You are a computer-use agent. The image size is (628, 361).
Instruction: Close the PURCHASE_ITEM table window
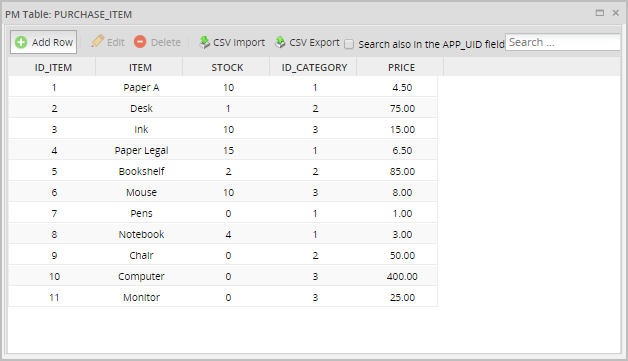pyautogui.click(x=616, y=13)
